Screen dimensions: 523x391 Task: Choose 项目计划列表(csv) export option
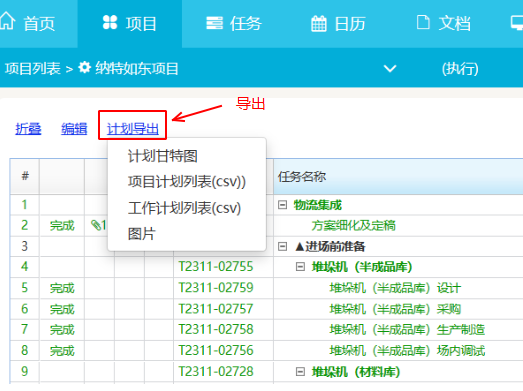186,182
